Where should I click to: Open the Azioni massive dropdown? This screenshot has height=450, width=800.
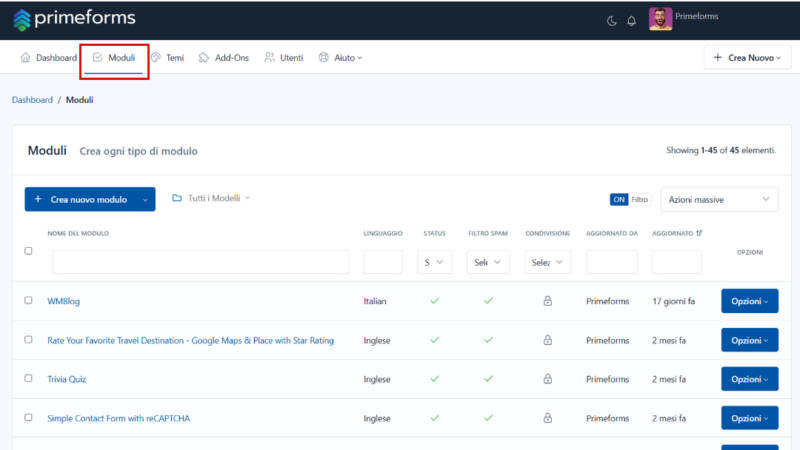coord(719,199)
